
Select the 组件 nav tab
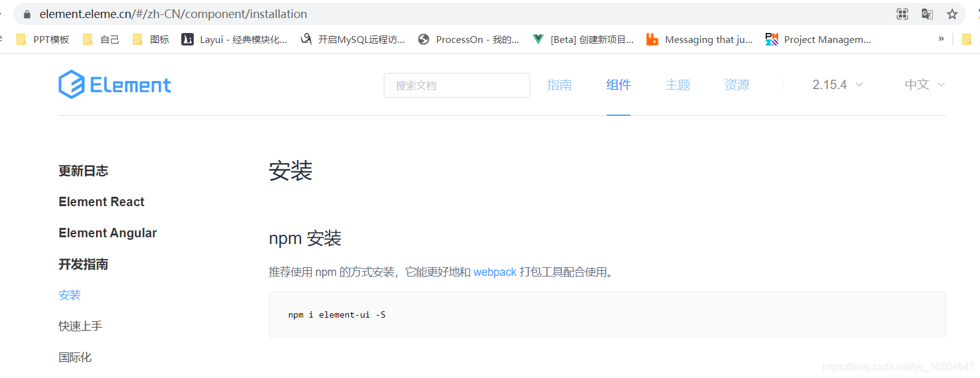(x=619, y=85)
